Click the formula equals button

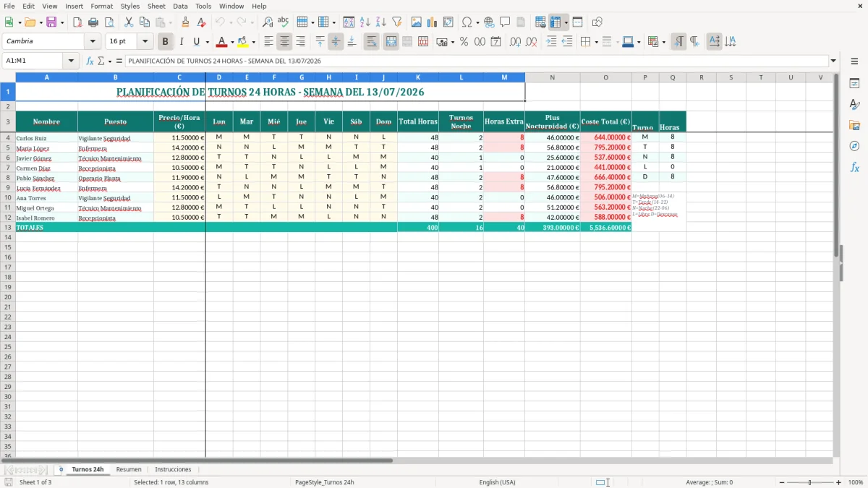119,61
